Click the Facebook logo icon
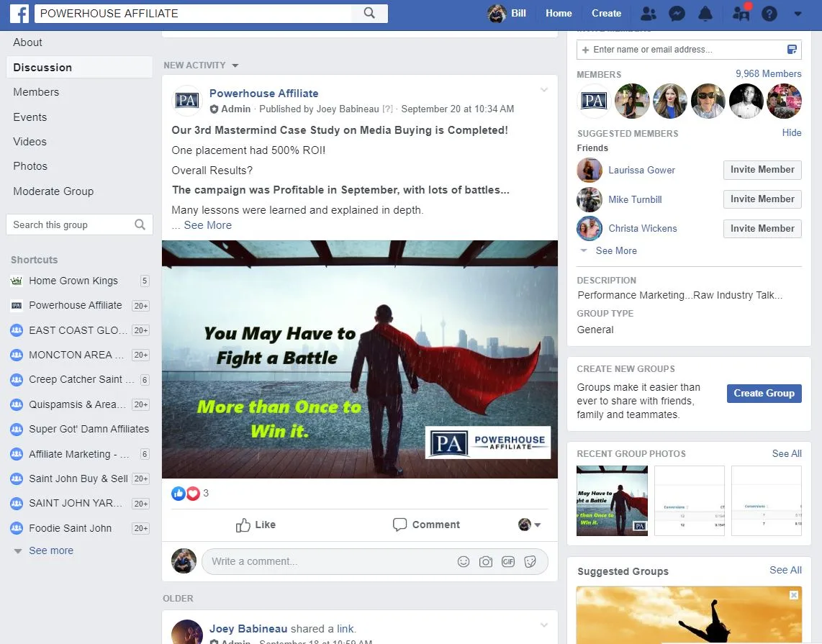This screenshot has height=644, width=822. pyautogui.click(x=19, y=13)
